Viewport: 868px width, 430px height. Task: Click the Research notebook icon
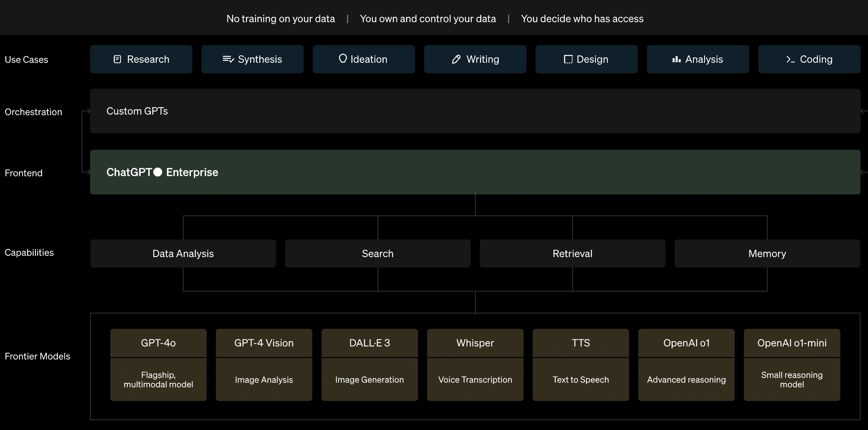point(117,59)
